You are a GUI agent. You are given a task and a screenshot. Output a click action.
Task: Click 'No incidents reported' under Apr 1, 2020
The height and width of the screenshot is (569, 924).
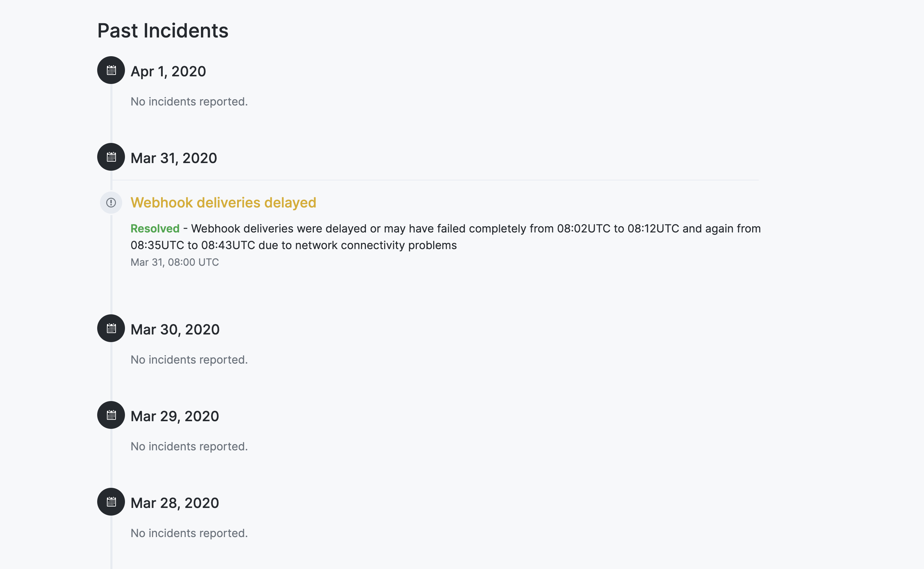pos(189,101)
